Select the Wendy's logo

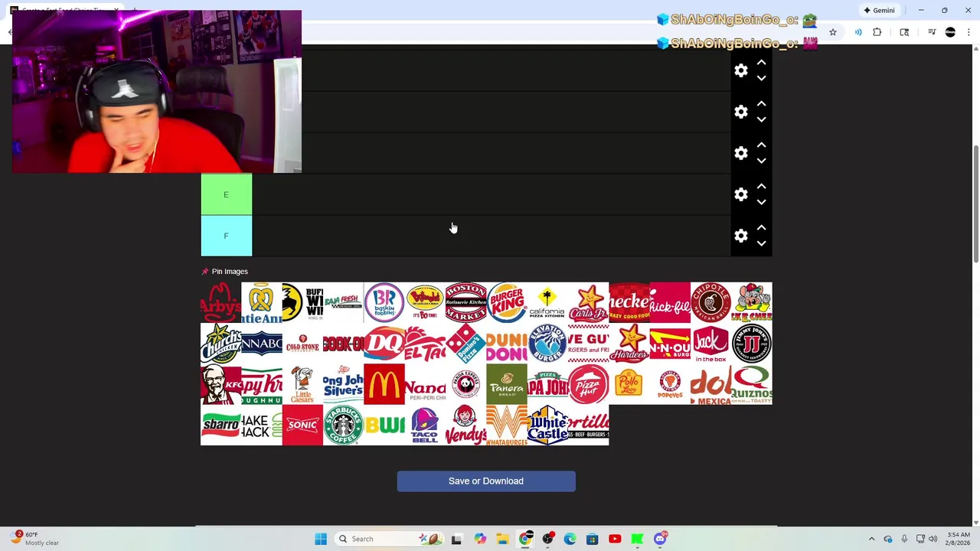465,425
